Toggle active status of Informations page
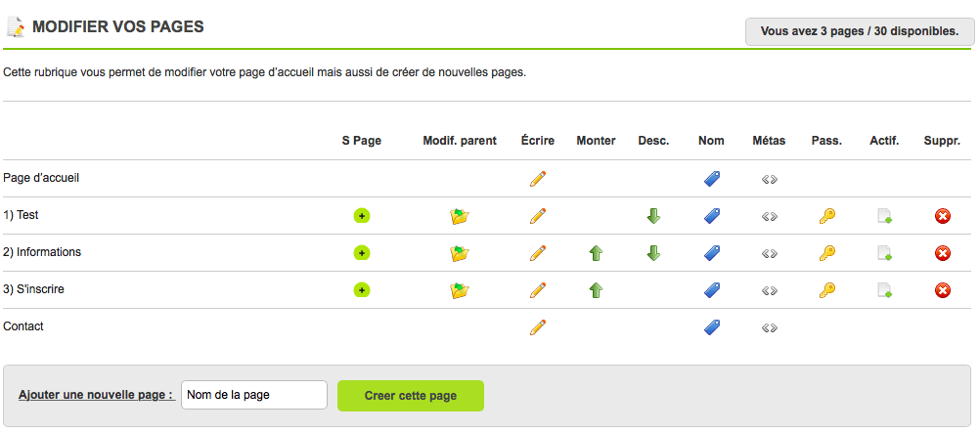980x432 pixels. coord(884,253)
